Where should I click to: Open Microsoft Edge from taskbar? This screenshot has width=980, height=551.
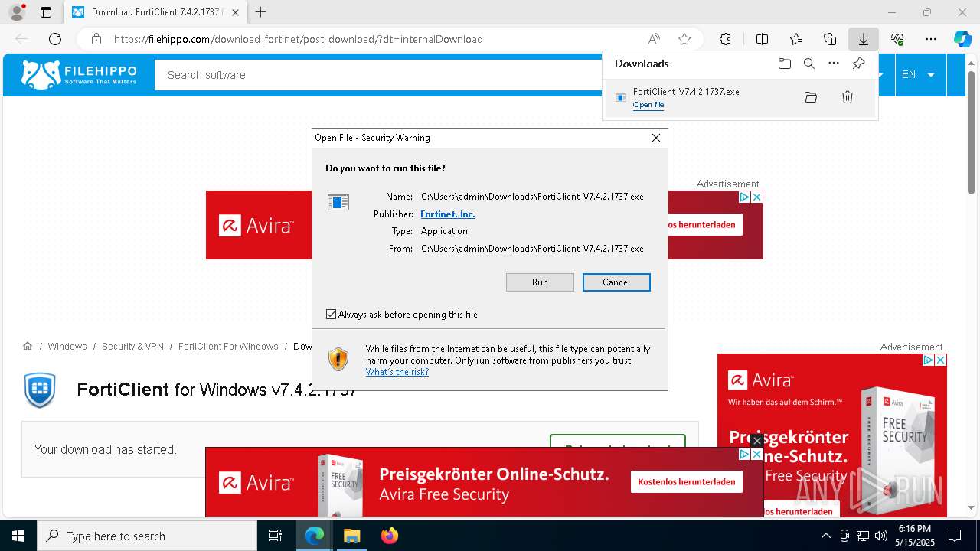click(x=315, y=536)
